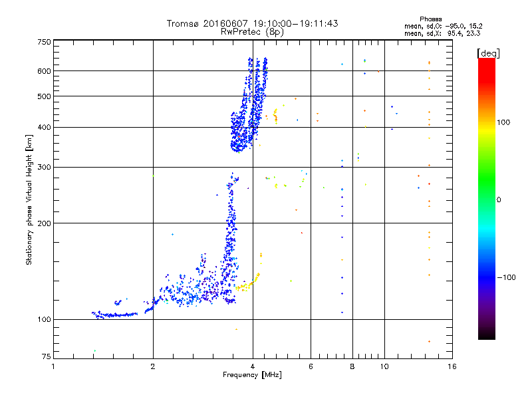The height and width of the screenshot is (399, 532).
Task: Click the x-axis label '10'
Action: [x=384, y=366]
